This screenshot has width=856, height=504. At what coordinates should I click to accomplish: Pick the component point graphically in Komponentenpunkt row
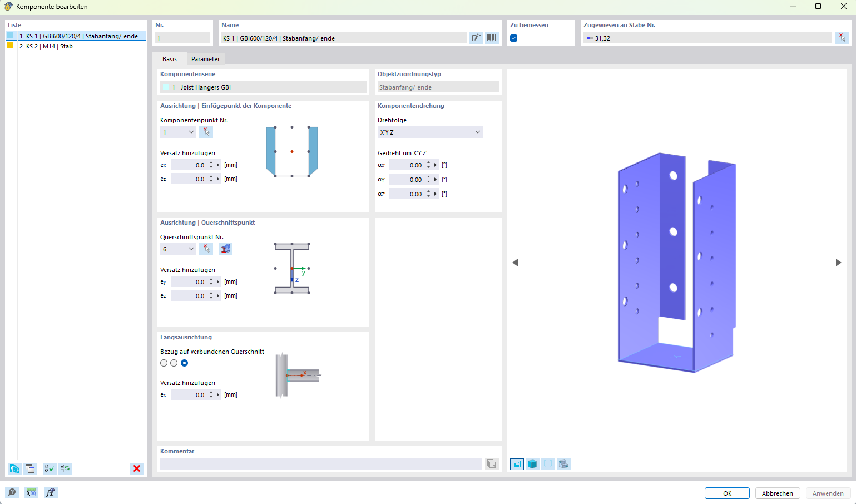tap(206, 132)
